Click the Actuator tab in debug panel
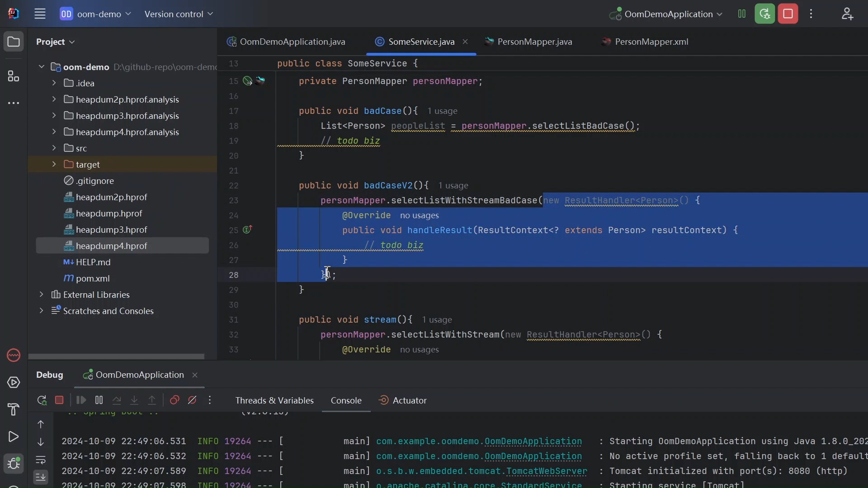Screen dimensions: 868x488 (x=410, y=400)
